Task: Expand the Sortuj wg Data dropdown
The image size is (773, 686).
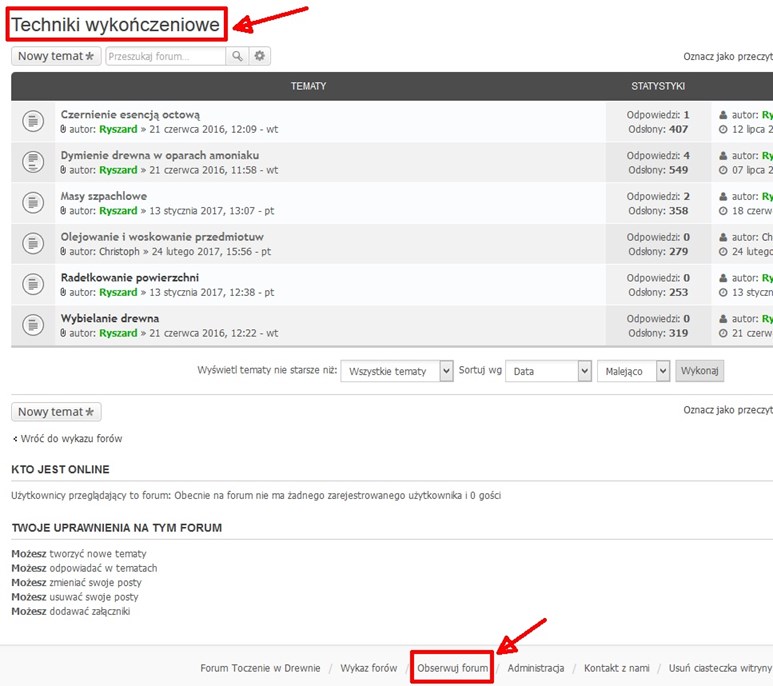Action: [x=549, y=371]
